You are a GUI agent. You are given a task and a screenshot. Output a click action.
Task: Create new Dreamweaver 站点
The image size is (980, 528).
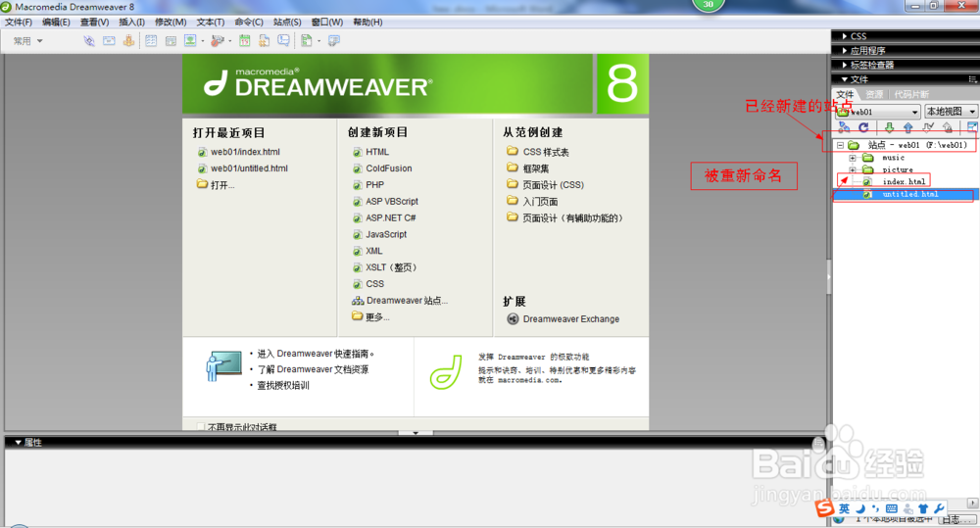407,301
